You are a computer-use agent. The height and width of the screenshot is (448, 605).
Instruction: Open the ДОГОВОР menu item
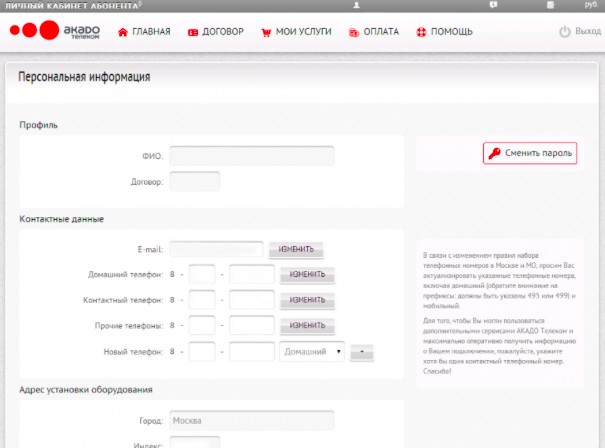[x=216, y=32]
